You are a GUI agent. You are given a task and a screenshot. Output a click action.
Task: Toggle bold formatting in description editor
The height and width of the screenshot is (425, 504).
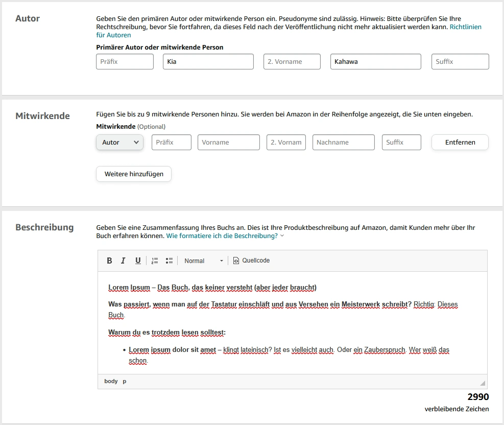tap(109, 261)
